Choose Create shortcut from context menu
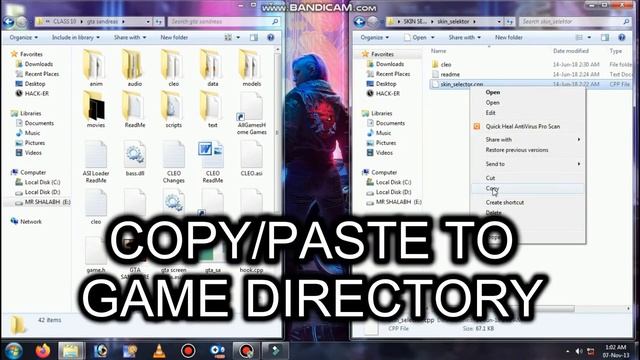This screenshot has height=360, width=640. (x=528, y=202)
